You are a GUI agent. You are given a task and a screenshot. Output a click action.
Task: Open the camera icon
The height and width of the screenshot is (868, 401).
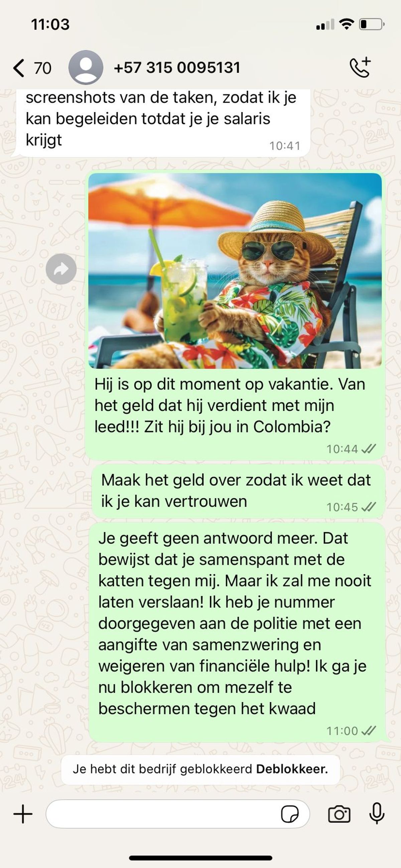tap(339, 815)
